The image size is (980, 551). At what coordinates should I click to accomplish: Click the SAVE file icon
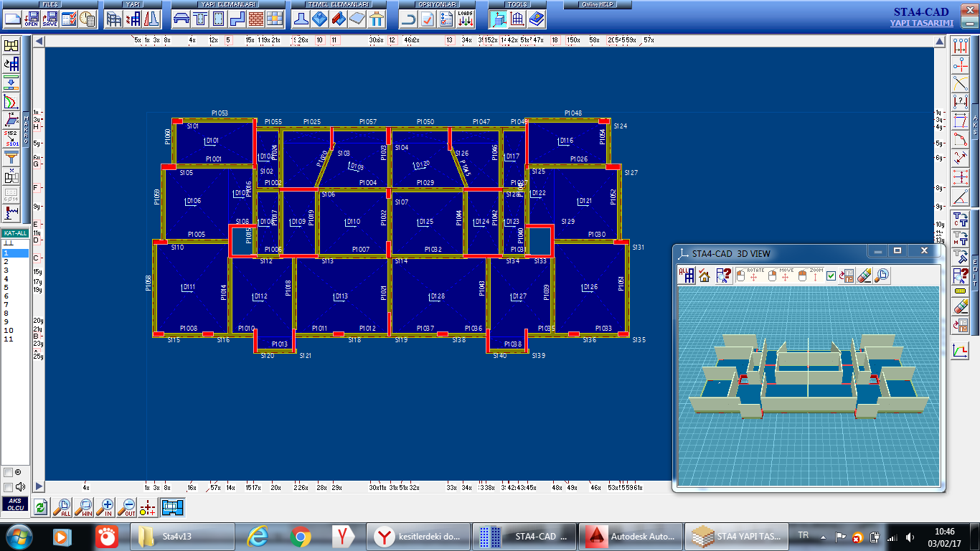(50, 19)
